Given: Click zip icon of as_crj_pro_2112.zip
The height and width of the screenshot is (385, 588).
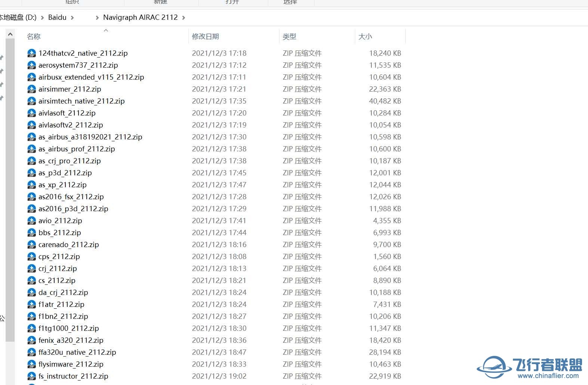Looking at the screenshot, I should tap(32, 161).
